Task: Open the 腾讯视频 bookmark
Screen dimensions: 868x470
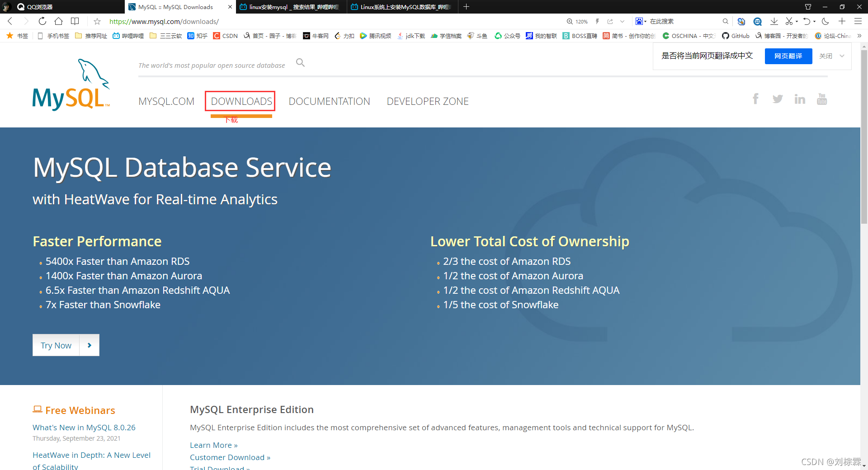Action: (x=375, y=36)
